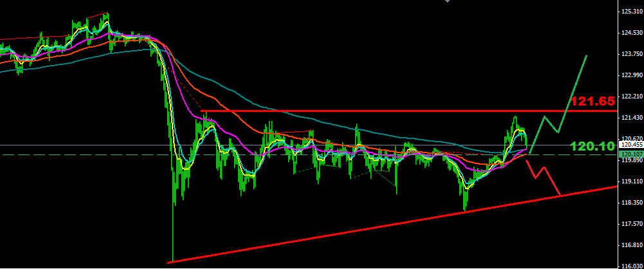Click the 124.530 price axis label
The height and width of the screenshot is (269, 644).
click(x=632, y=33)
